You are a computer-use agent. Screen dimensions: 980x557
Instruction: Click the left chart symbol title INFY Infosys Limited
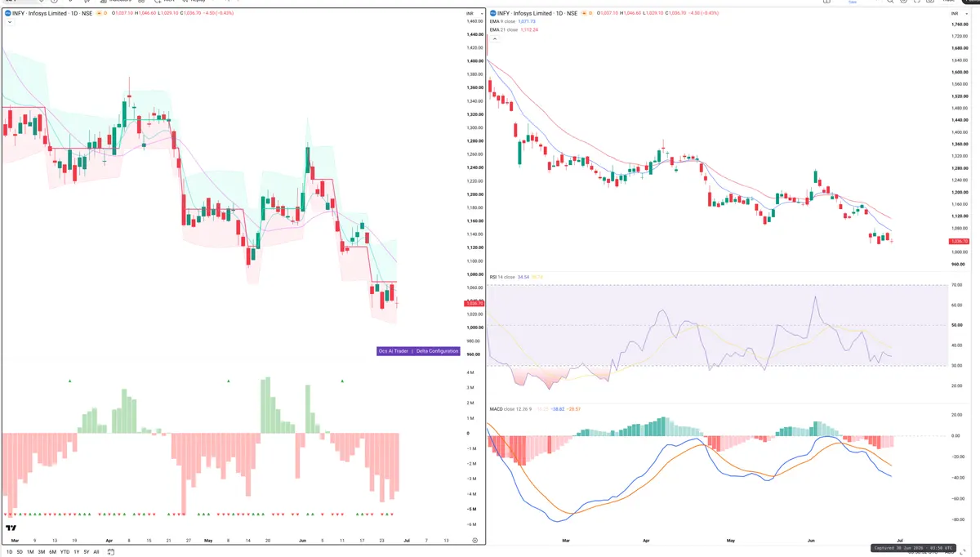pos(53,13)
